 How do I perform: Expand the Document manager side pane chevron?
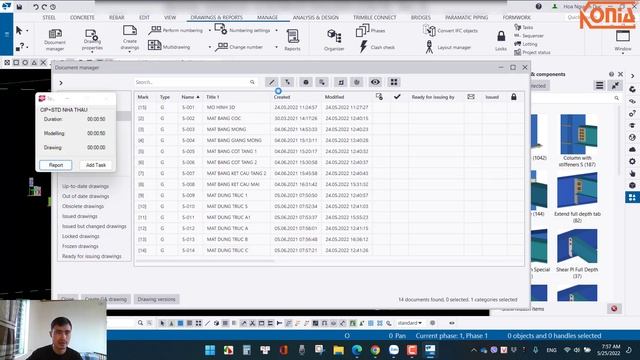coord(61,83)
